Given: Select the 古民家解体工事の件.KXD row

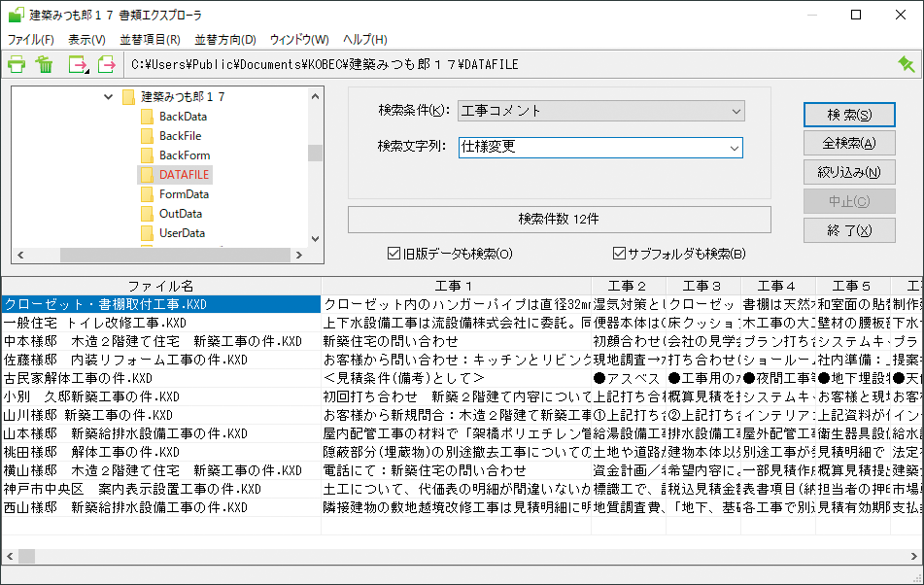Looking at the screenshot, I should tap(78, 378).
